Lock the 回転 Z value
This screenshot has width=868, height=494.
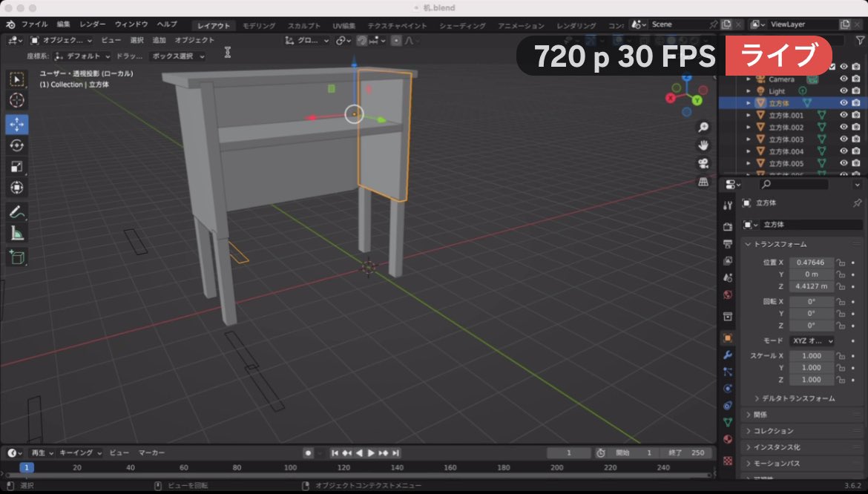(x=841, y=326)
